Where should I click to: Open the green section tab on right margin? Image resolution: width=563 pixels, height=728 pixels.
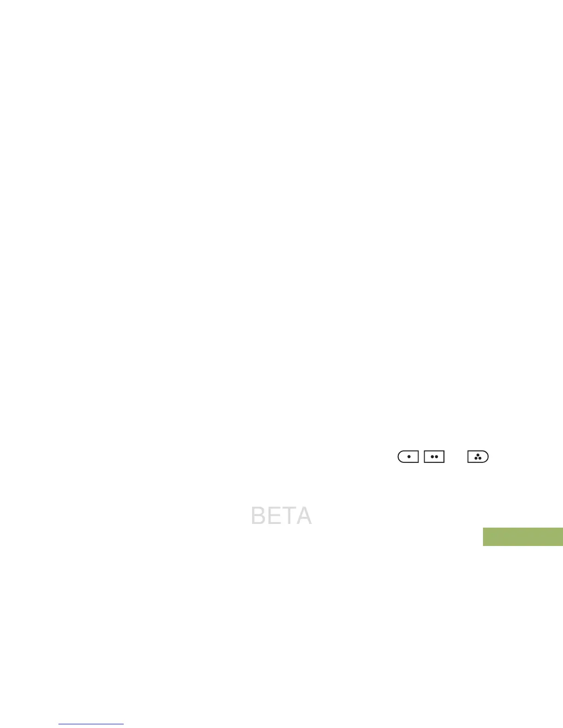pyautogui.click(x=523, y=536)
